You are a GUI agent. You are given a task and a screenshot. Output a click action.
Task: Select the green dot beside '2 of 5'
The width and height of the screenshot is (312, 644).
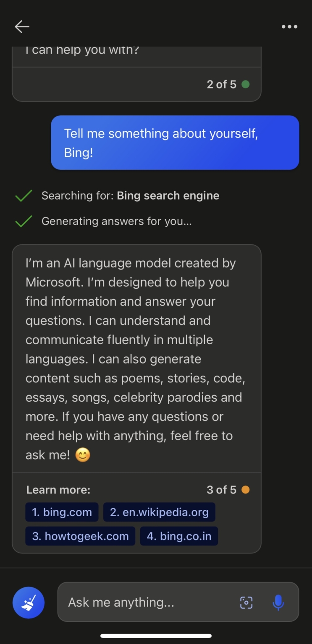[246, 84]
